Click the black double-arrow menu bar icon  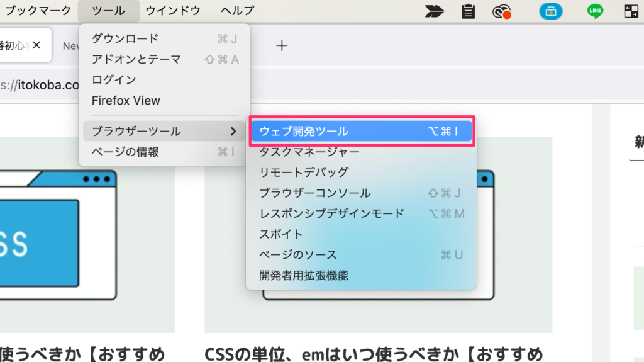(x=434, y=11)
